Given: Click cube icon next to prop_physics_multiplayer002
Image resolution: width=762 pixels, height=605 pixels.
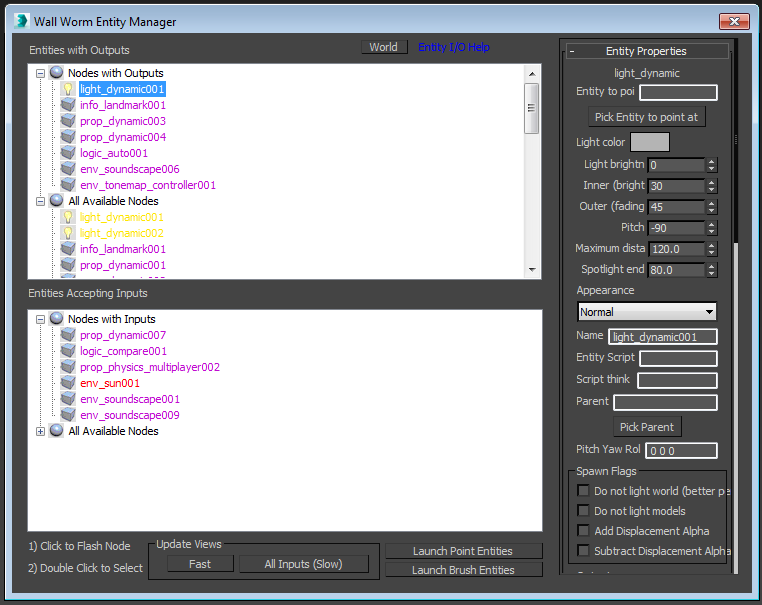Looking at the screenshot, I should [68, 367].
